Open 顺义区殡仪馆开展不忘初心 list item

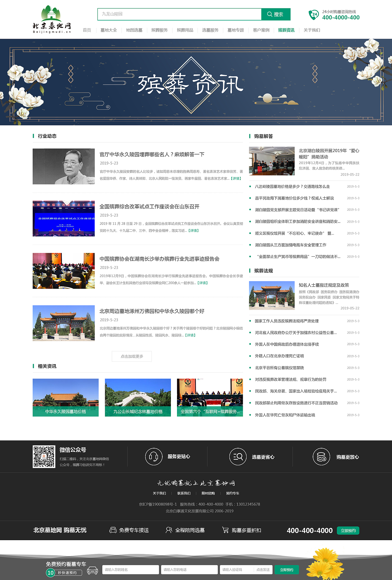[x=294, y=233]
